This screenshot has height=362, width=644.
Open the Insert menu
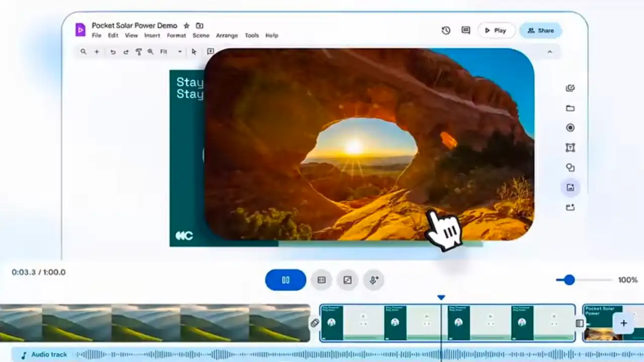[152, 36]
